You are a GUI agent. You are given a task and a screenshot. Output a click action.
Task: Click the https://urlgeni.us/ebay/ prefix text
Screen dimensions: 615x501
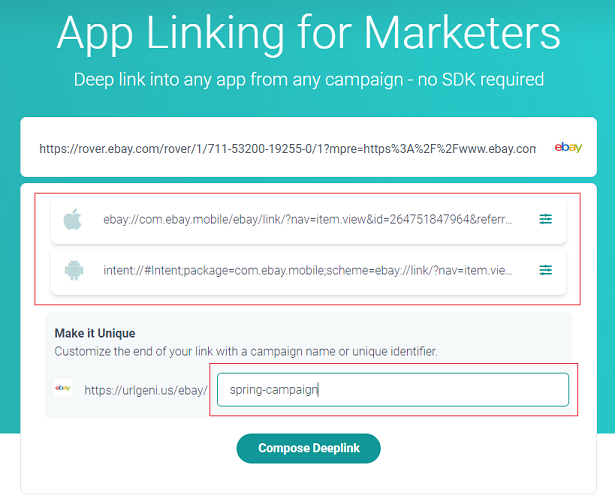point(146,390)
